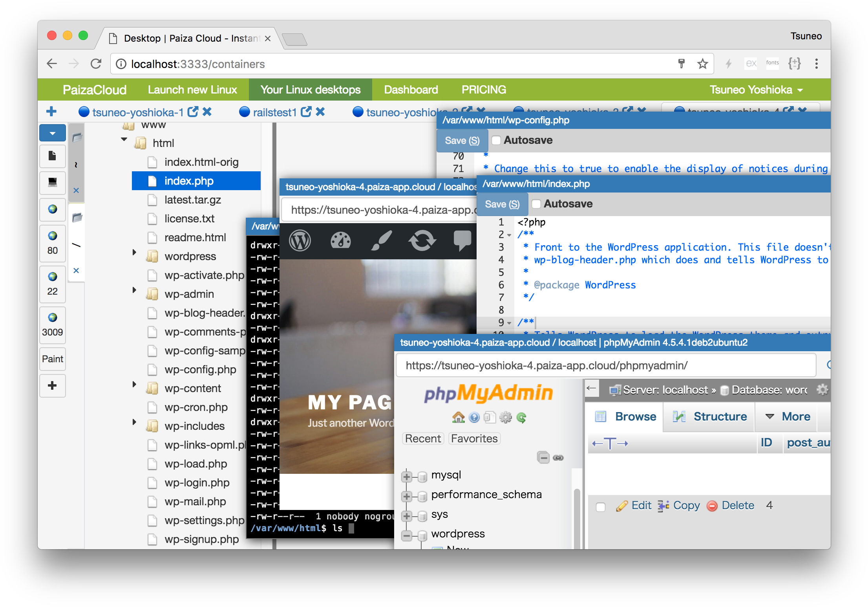This screenshot has height=607, width=868.
Task: Open phpMyAdmin settings gear icon
Action: click(506, 418)
